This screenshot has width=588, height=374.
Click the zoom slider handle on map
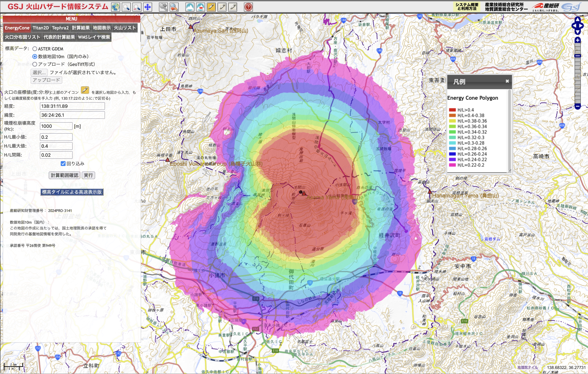tap(578, 56)
